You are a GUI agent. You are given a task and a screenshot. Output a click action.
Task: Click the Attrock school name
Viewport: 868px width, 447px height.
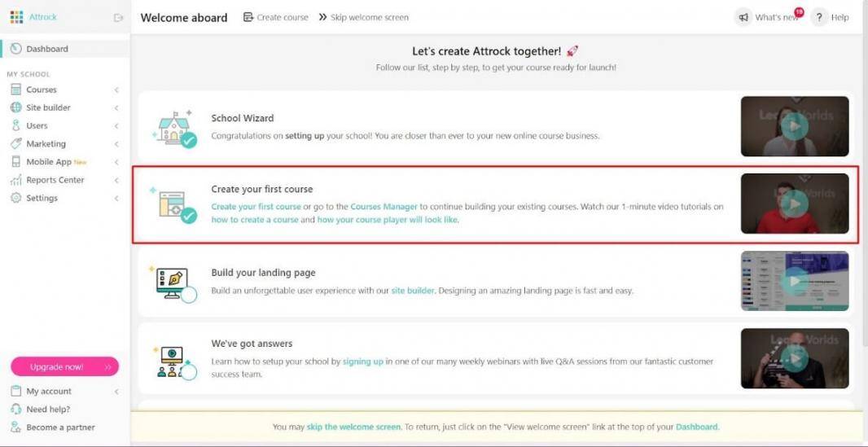[x=42, y=17]
